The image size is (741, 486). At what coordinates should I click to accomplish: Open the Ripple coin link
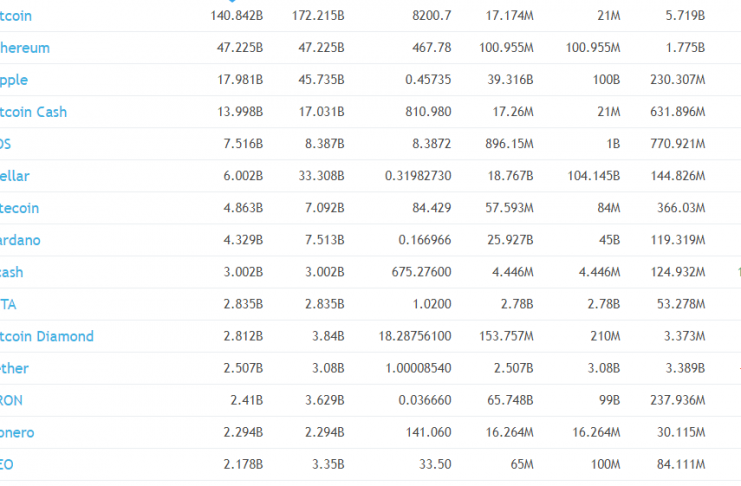[14, 80]
